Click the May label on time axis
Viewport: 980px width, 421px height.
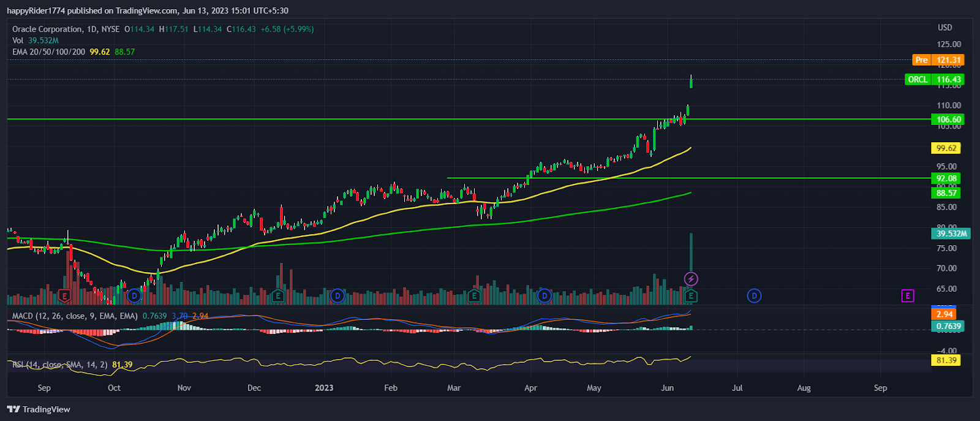point(594,388)
